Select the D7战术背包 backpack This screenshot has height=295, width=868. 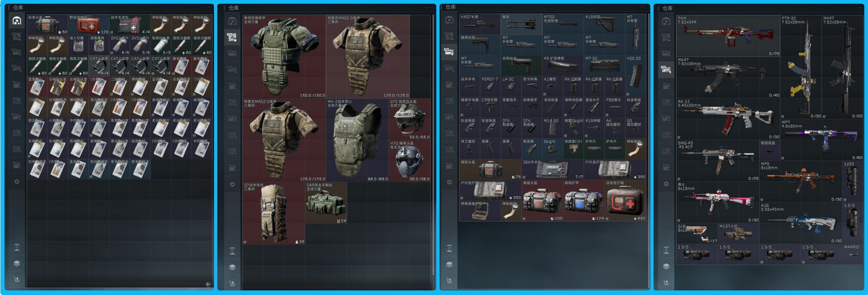tap(274, 213)
